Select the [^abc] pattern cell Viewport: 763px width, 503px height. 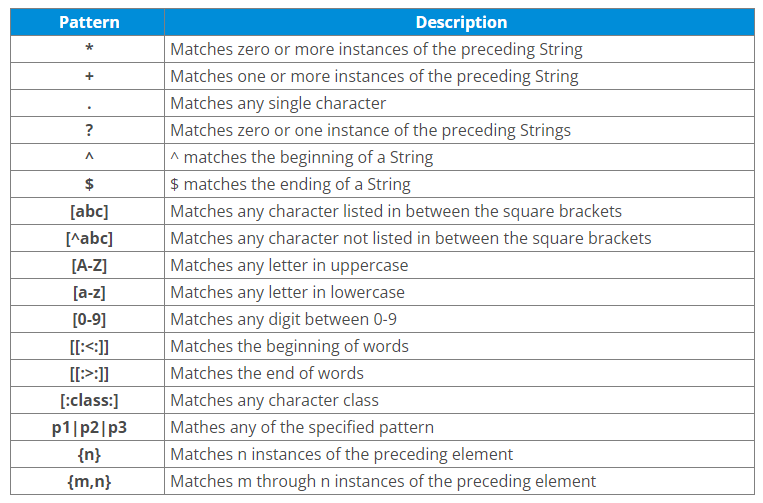click(x=88, y=238)
